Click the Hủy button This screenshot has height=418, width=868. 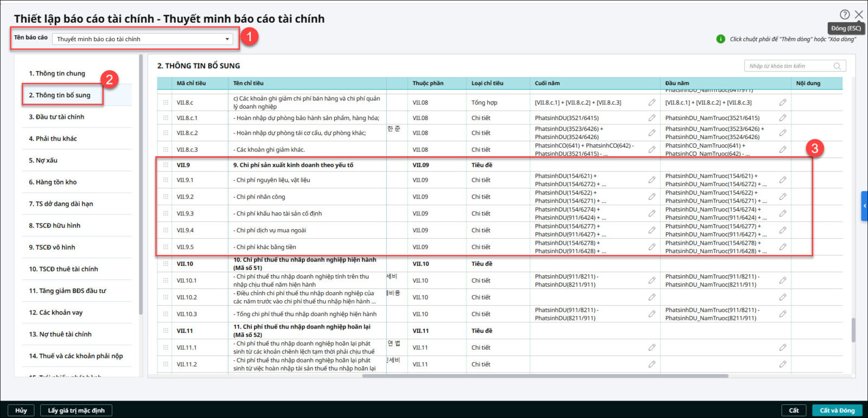coord(21,410)
